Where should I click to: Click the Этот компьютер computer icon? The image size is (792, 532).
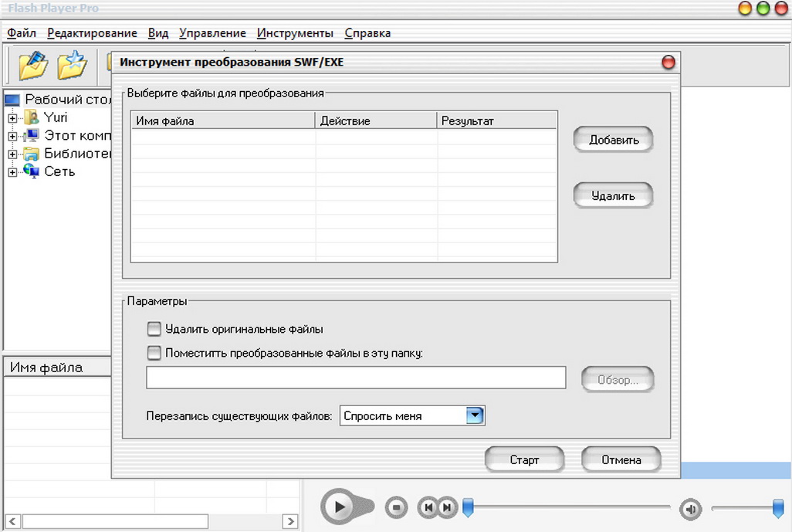(x=32, y=135)
